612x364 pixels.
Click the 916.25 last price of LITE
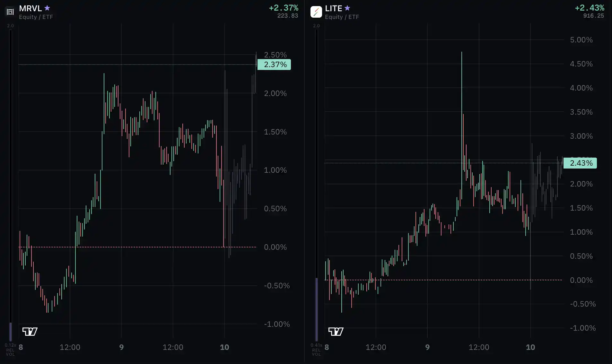pos(594,16)
